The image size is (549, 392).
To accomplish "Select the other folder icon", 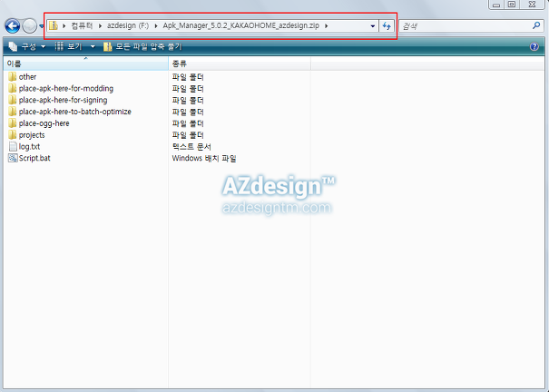I will pos(13,76).
